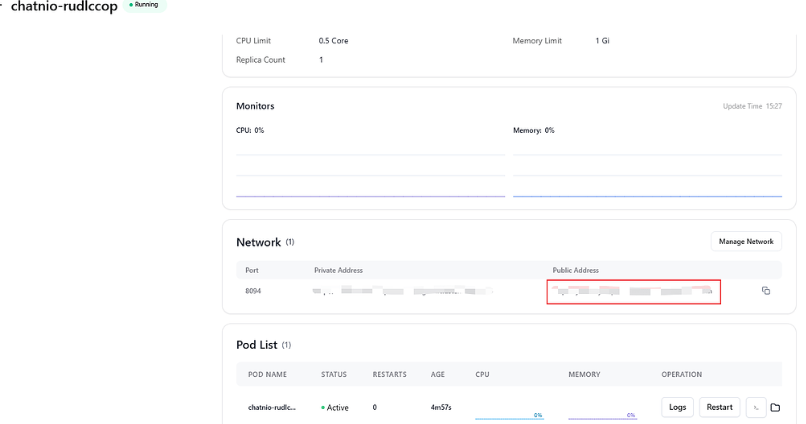Click the Manage Network button
The height and width of the screenshot is (424, 806).
746,242
